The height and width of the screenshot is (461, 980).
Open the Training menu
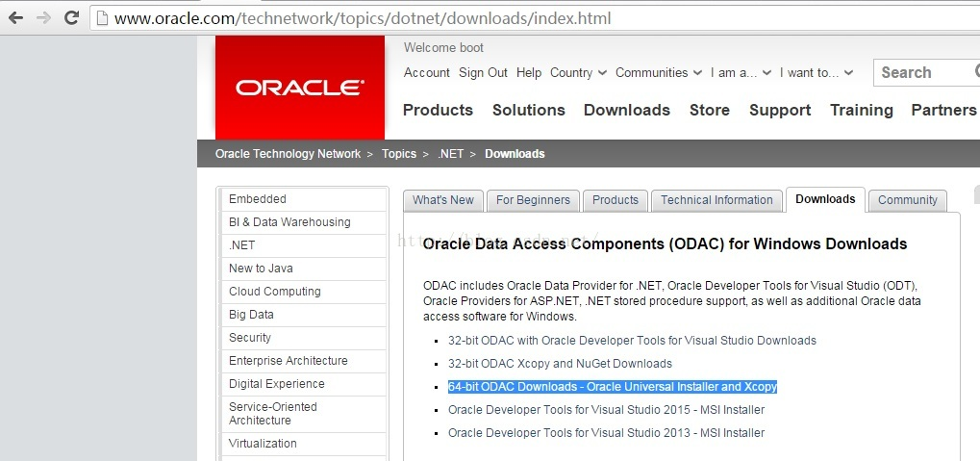tap(862, 110)
